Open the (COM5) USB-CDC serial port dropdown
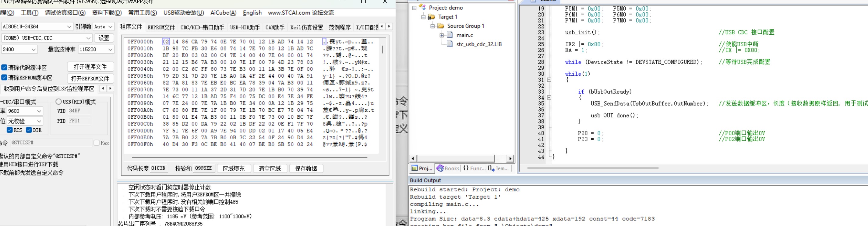 click(88, 38)
